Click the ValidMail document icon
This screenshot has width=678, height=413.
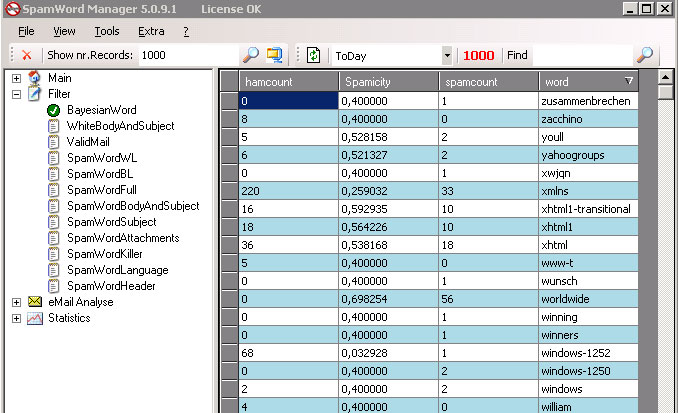tap(53, 142)
